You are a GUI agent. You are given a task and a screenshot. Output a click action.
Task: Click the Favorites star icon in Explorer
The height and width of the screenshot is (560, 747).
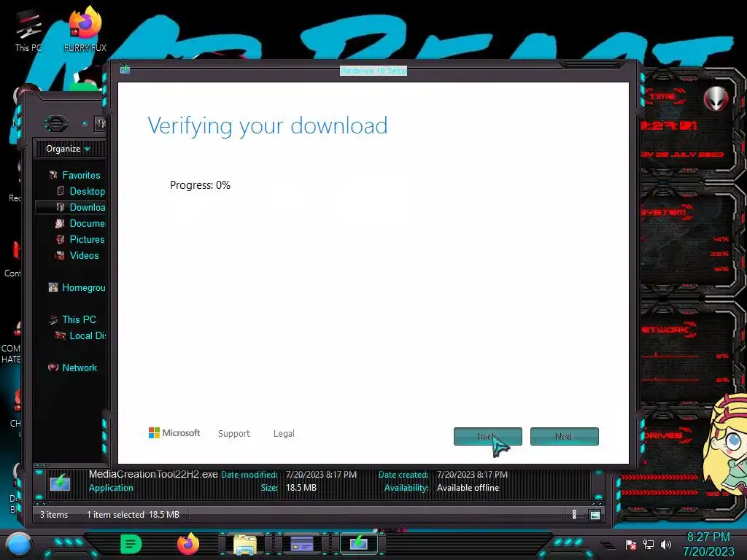click(53, 175)
